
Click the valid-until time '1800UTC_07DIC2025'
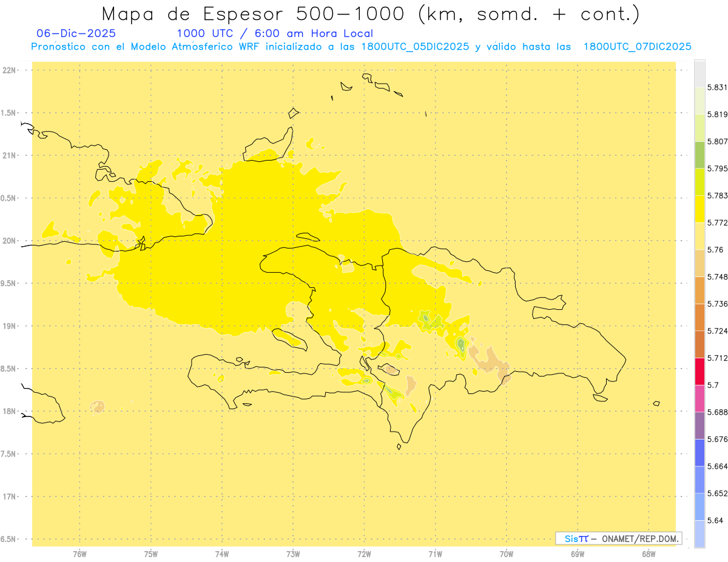pos(637,47)
